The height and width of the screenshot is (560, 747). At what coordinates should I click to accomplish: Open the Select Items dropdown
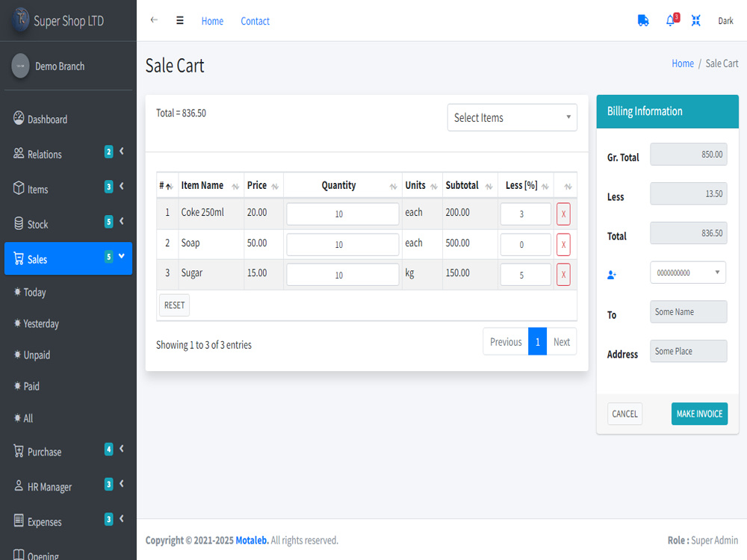[x=512, y=117]
